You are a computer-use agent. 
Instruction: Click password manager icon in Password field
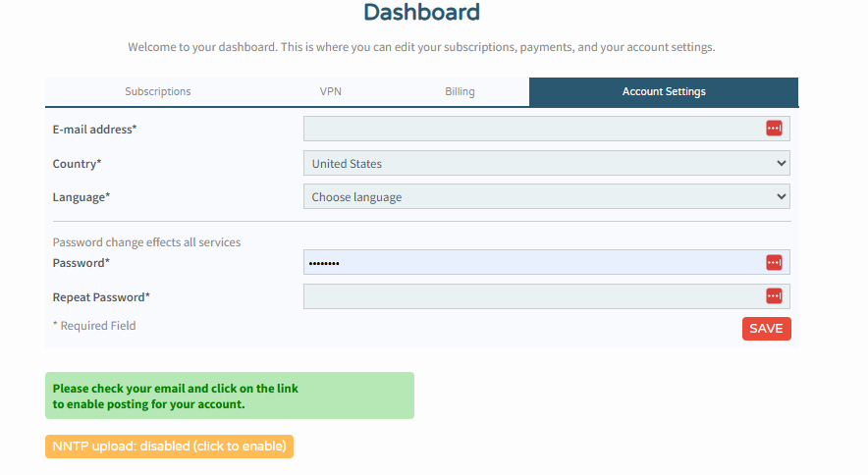[x=774, y=262]
